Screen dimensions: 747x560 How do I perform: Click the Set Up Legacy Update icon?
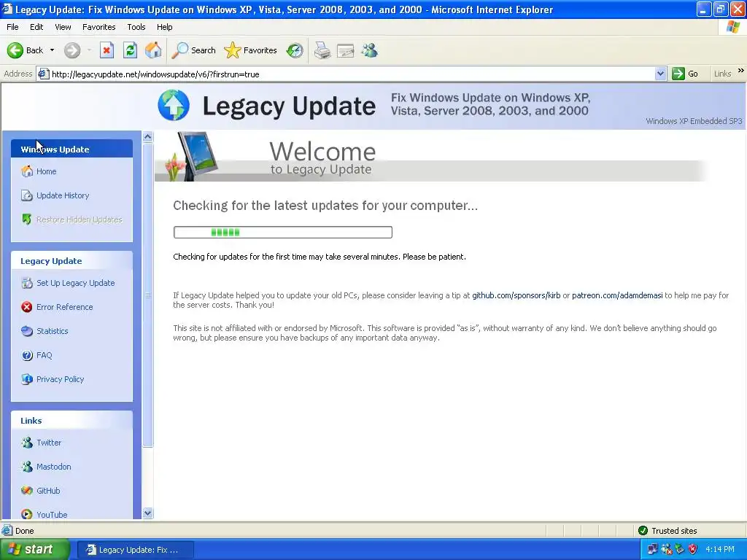(27, 283)
